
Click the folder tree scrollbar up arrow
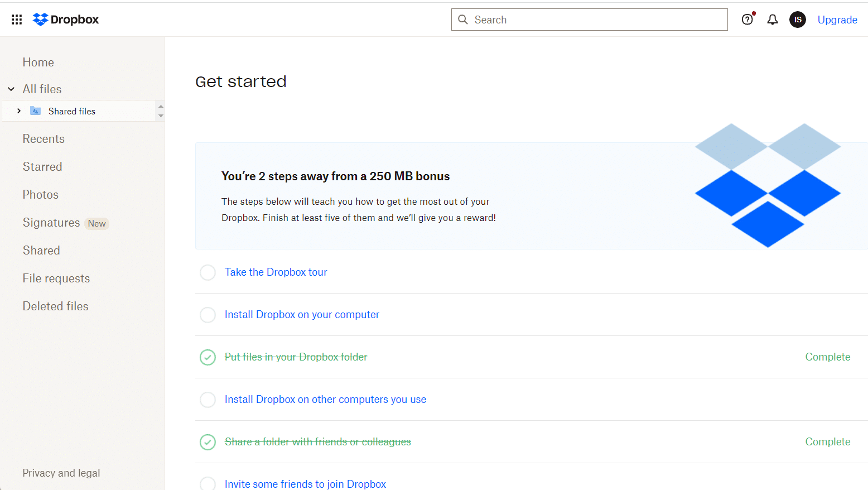click(161, 106)
